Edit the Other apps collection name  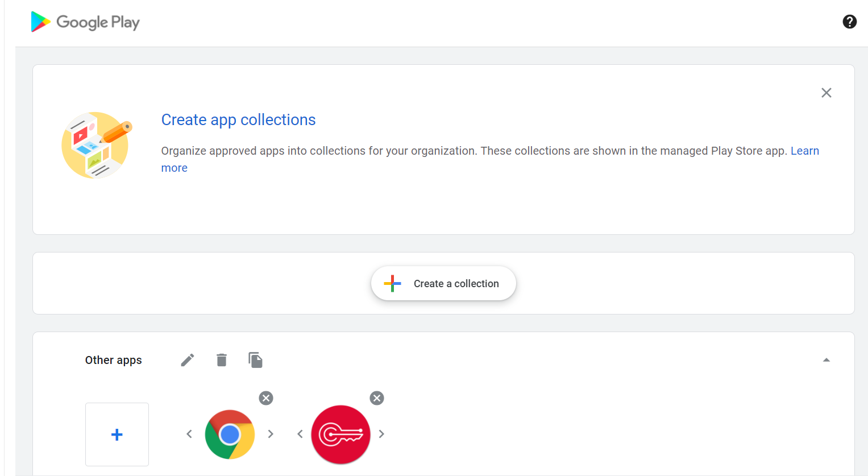point(188,360)
